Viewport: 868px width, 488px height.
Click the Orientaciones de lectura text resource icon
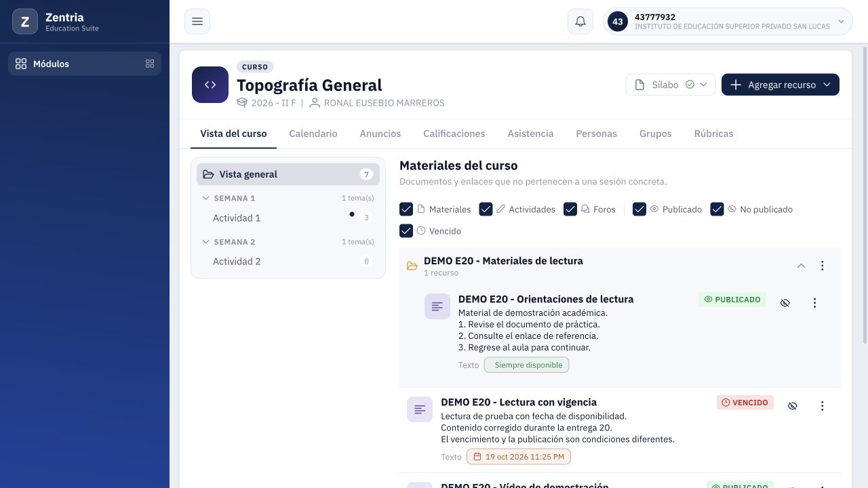click(x=437, y=306)
